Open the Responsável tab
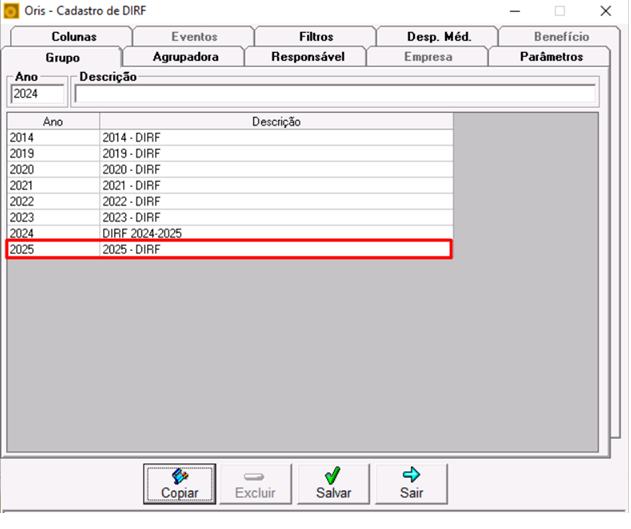This screenshot has height=529, width=631. click(307, 57)
